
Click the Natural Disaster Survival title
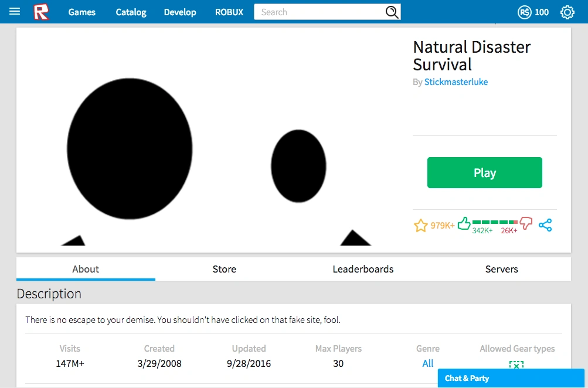[x=472, y=56]
